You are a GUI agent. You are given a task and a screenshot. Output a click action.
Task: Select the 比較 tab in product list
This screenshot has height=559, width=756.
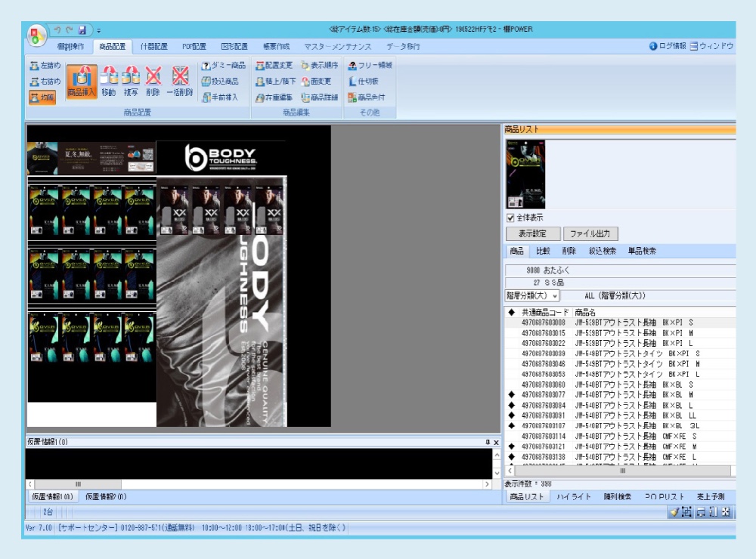tap(543, 251)
